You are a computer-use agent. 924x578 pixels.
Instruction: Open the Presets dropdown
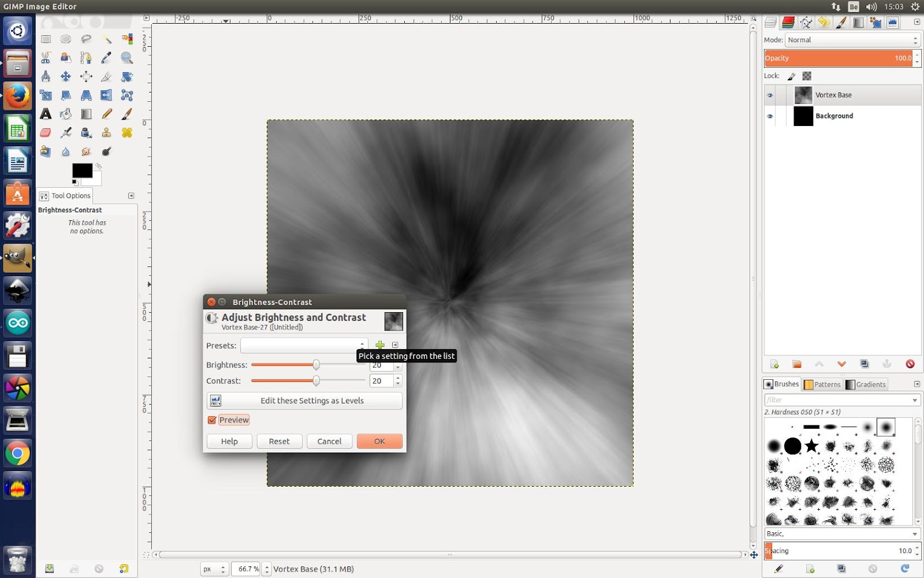coord(304,345)
